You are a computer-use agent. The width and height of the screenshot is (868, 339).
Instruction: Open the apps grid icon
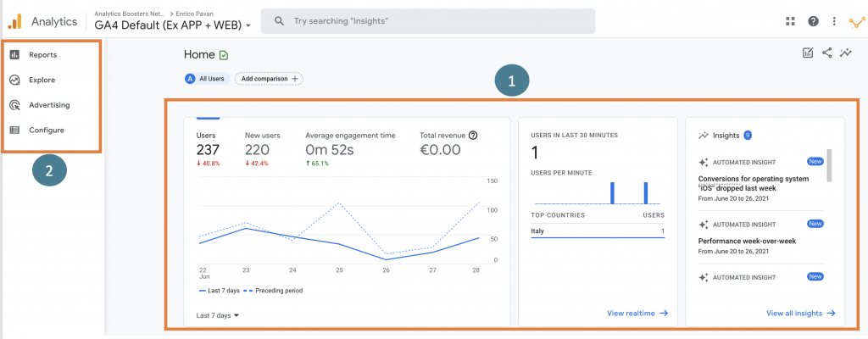click(791, 22)
